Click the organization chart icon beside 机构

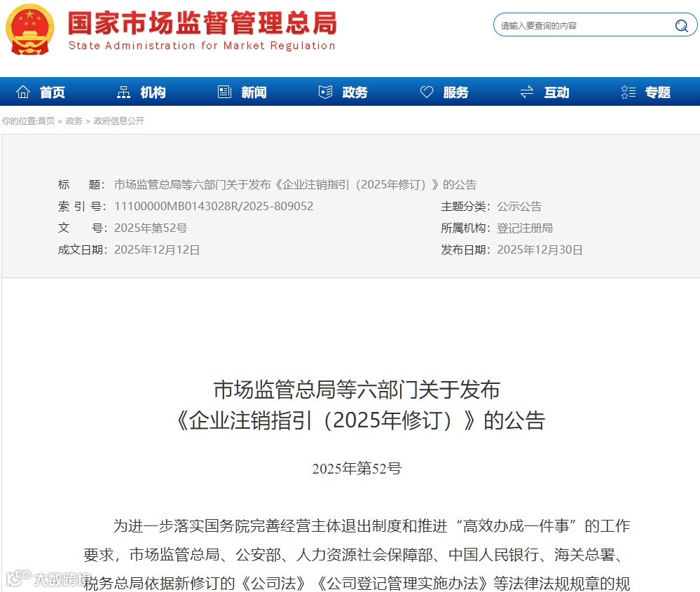coord(123,92)
